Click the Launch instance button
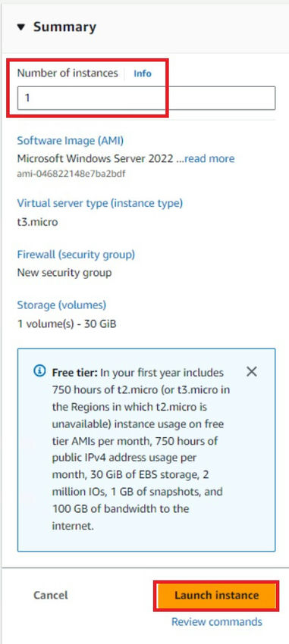289x644 pixels. click(x=216, y=596)
